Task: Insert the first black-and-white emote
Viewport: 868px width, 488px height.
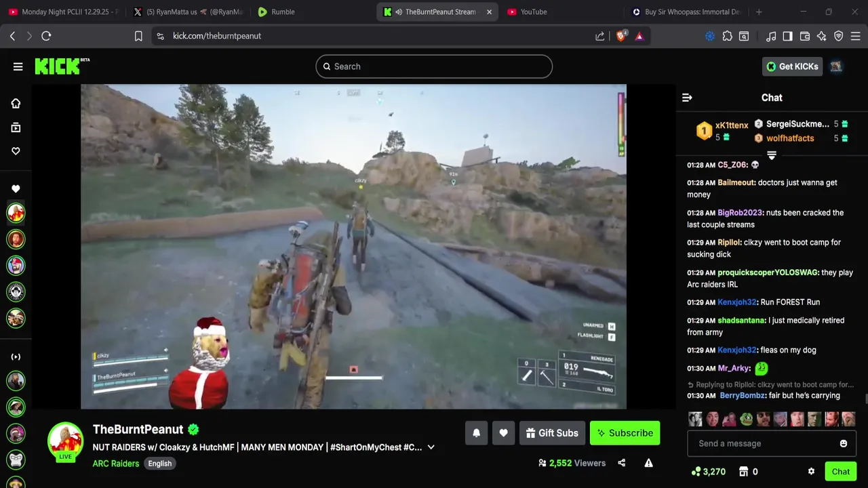Action: (695, 419)
